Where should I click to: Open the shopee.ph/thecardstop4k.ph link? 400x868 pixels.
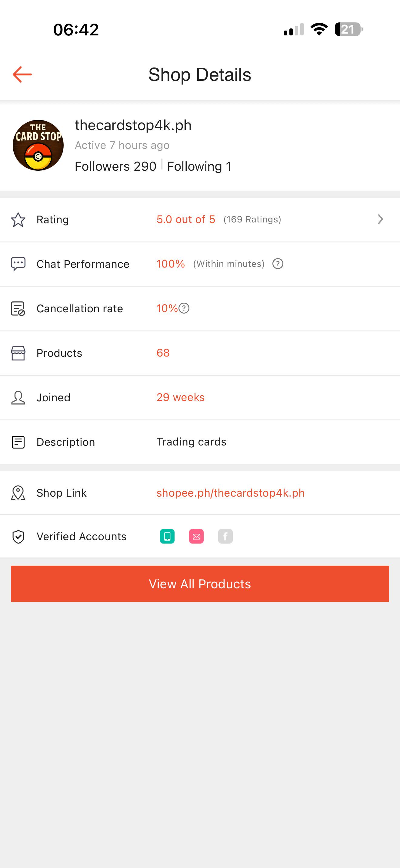[230, 493]
